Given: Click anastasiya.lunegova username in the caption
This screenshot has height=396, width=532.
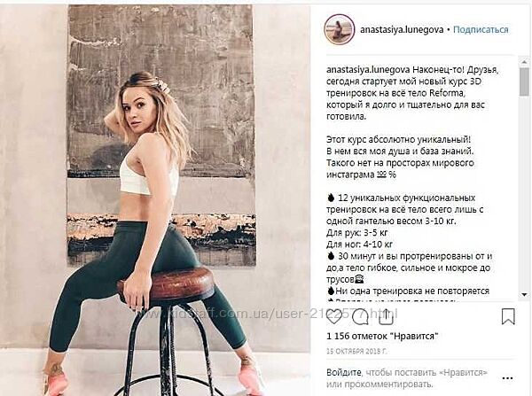Looking at the screenshot, I should [x=368, y=70].
